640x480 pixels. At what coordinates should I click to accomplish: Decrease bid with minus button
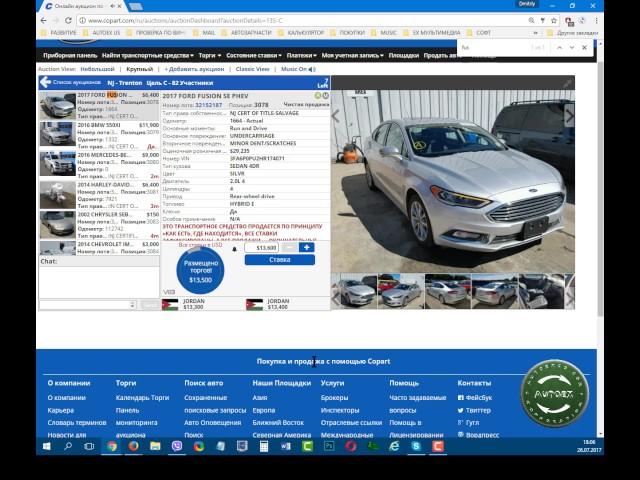pos(289,248)
